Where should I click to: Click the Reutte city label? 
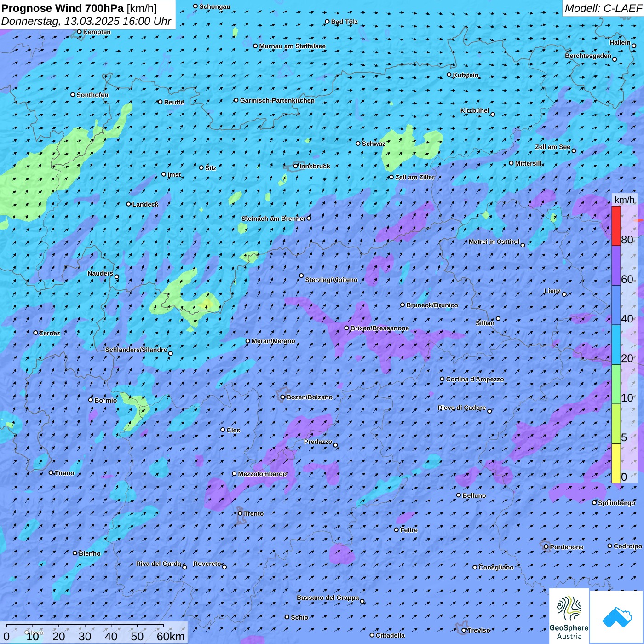(174, 102)
